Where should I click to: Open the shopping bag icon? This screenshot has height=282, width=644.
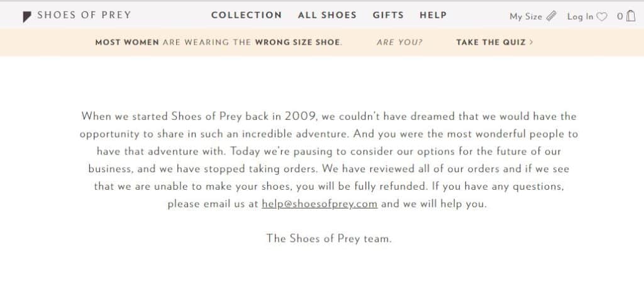point(631,16)
